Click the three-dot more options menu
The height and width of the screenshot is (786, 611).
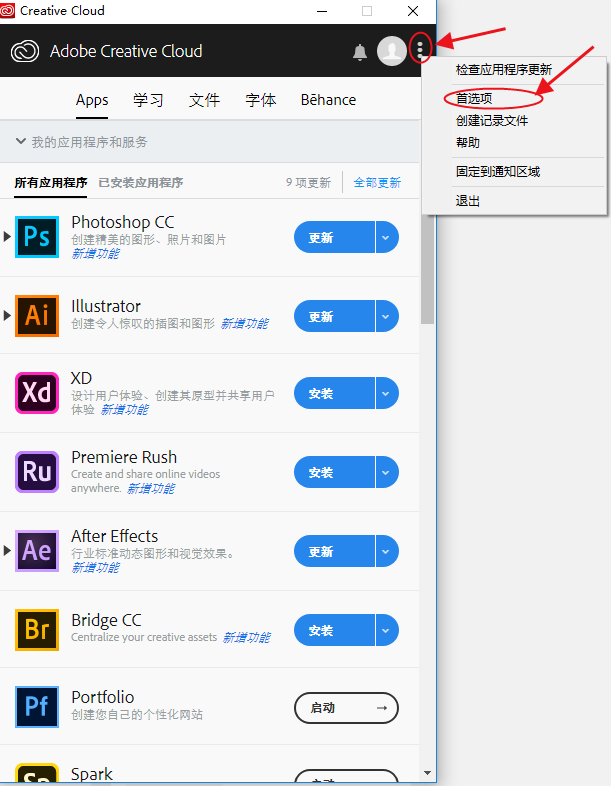(x=420, y=49)
